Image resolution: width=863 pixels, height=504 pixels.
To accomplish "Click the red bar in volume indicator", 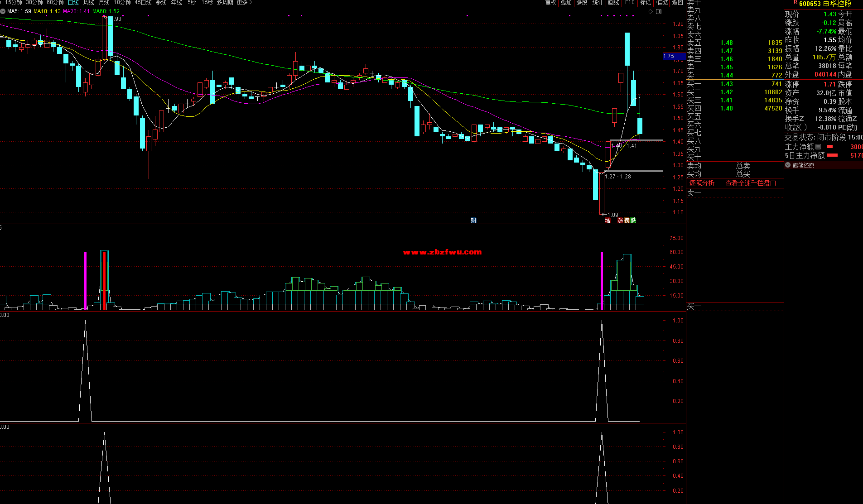I will [x=104, y=281].
